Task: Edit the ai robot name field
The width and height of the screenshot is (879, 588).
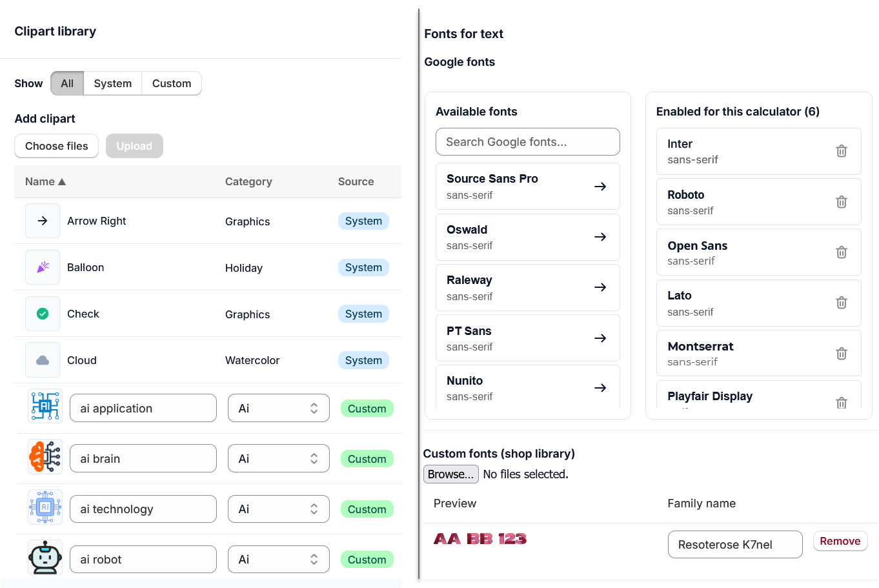Action: pos(143,559)
